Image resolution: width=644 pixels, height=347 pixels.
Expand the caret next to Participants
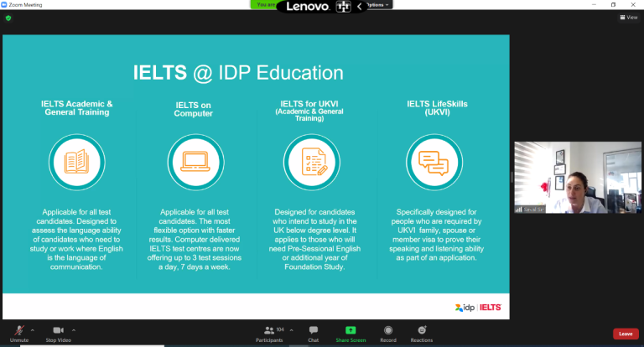click(x=291, y=330)
